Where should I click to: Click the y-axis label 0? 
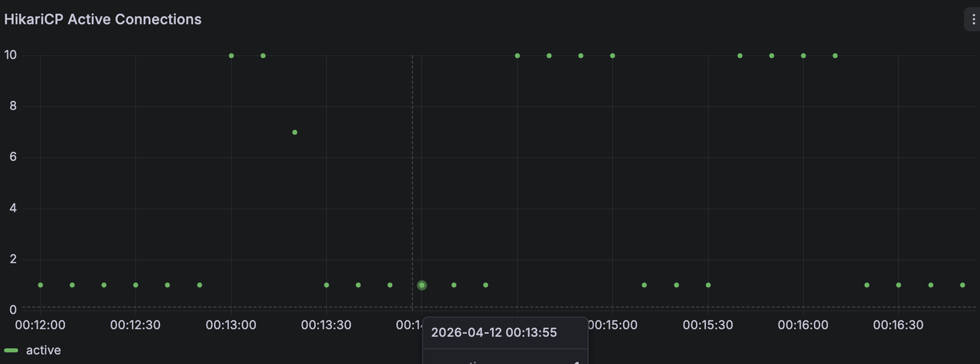(x=13, y=310)
